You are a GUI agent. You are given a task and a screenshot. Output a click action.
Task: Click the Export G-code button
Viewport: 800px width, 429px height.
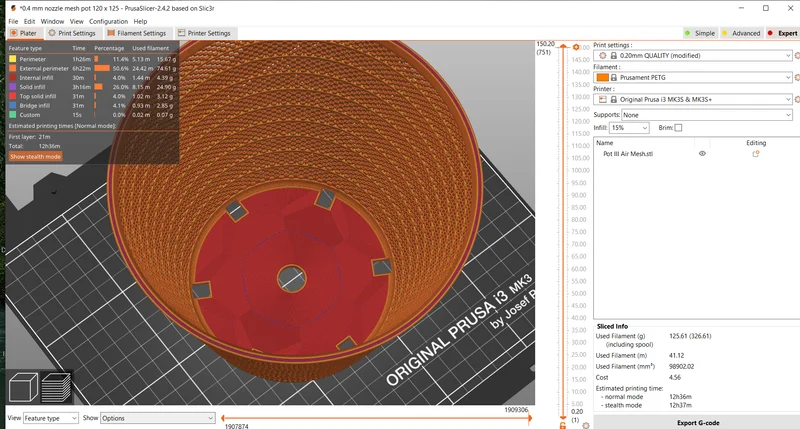pyautogui.click(x=697, y=422)
